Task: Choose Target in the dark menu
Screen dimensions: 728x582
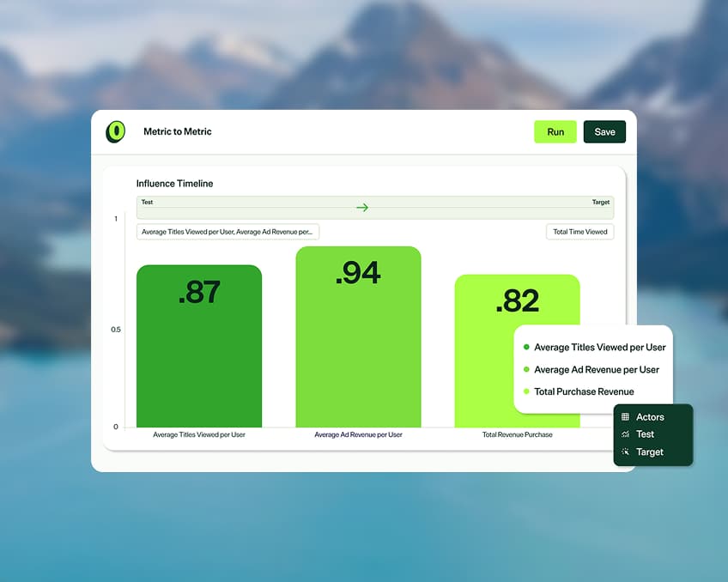Action: coord(642,452)
